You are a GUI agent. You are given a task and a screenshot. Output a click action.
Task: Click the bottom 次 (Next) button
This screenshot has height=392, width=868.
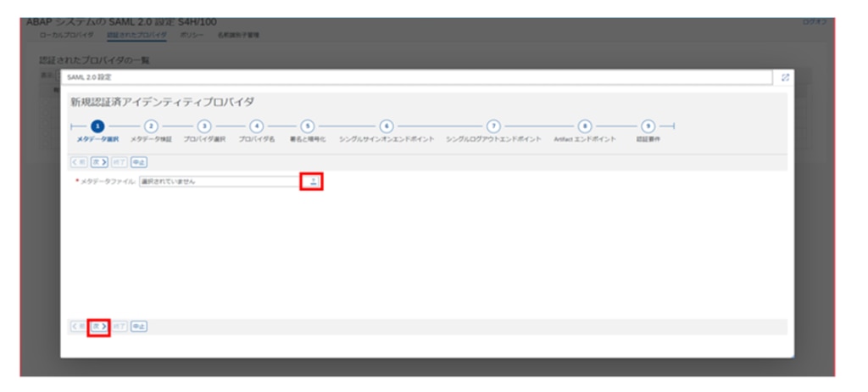pyautogui.click(x=99, y=326)
